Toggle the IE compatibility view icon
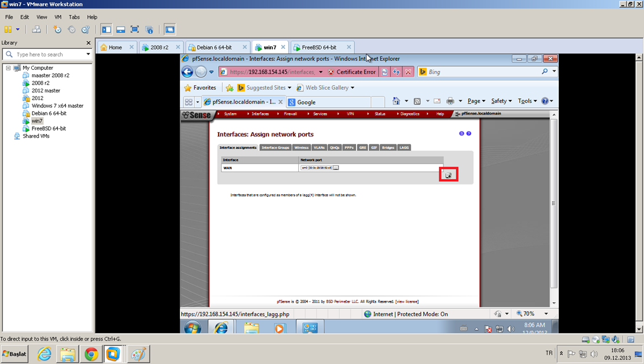 (x=384, y=72)
